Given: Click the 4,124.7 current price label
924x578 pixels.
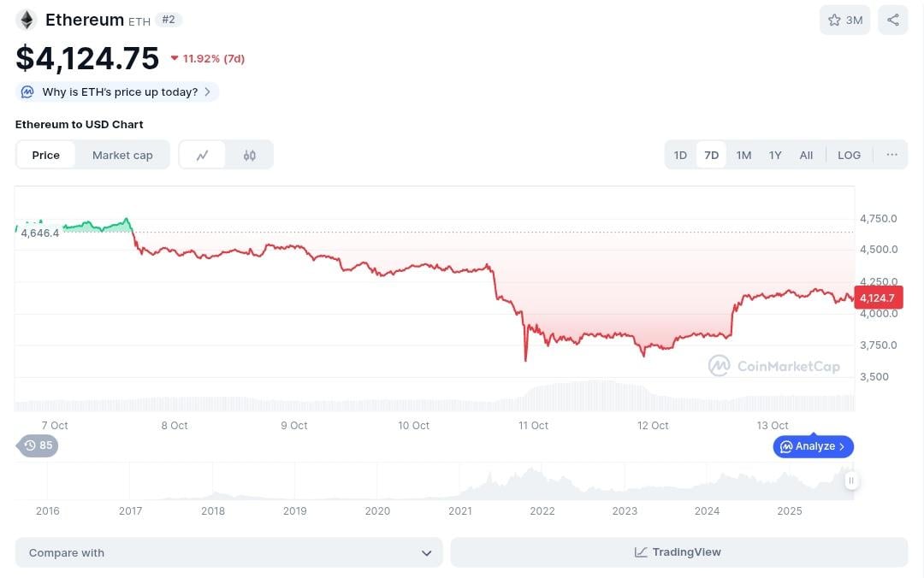Looking at the screenshot, I should 878,298.
